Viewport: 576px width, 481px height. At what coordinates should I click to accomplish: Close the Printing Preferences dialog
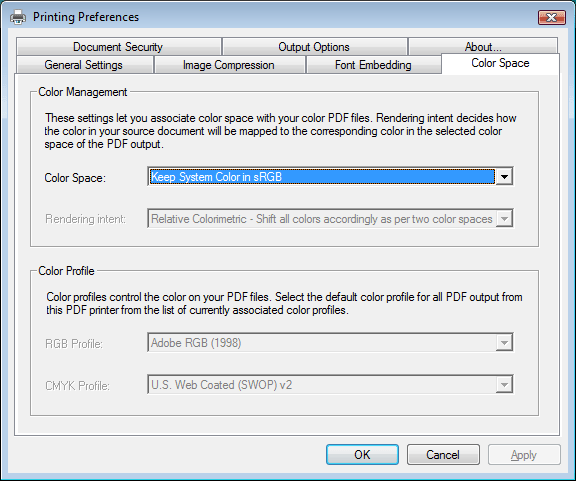551,17
